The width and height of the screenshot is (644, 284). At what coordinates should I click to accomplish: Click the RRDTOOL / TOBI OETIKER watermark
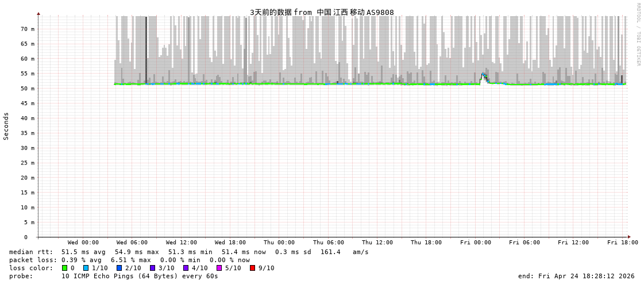[638, 34]
